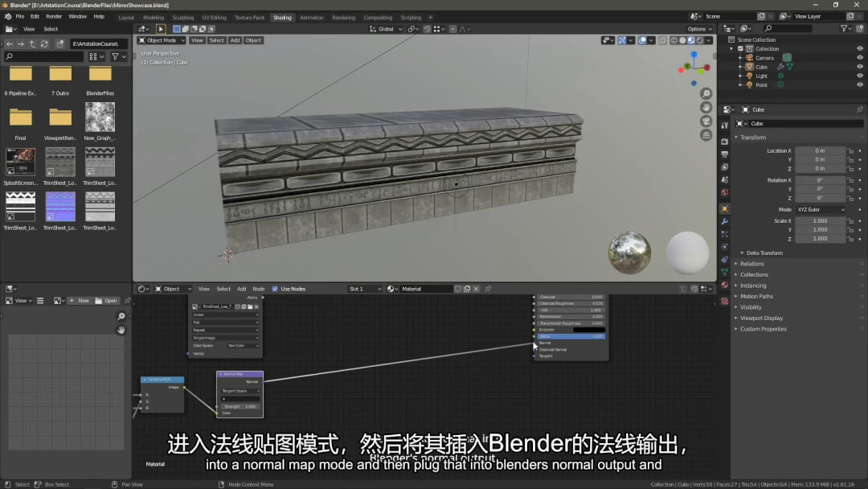Refresh the file browser list
Viewport: 868px width, 489px height.
pos(44,43)
